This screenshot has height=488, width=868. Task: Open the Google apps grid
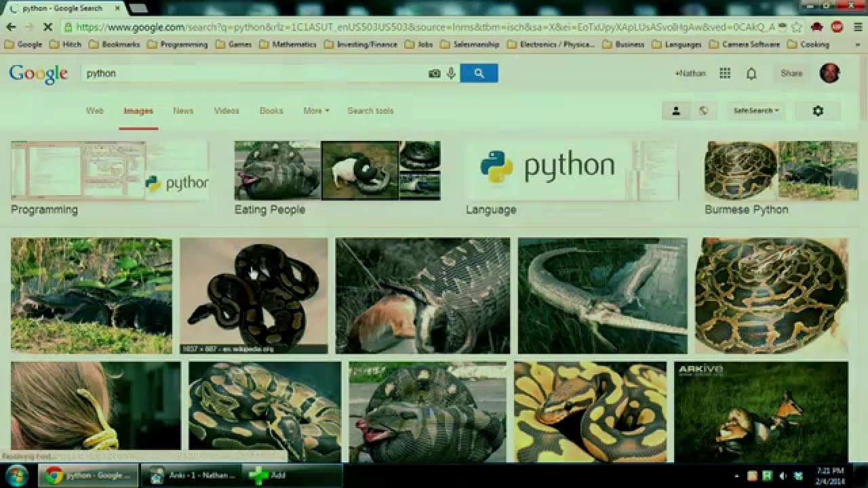point(725,73)
